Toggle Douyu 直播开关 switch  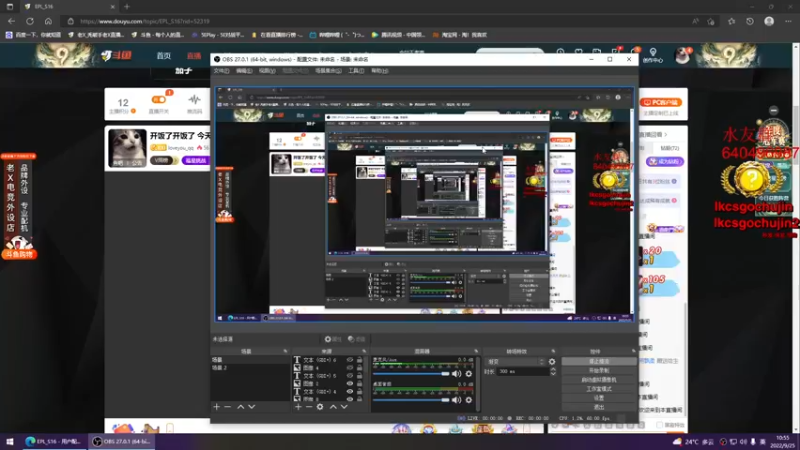(x=159, y=99)
